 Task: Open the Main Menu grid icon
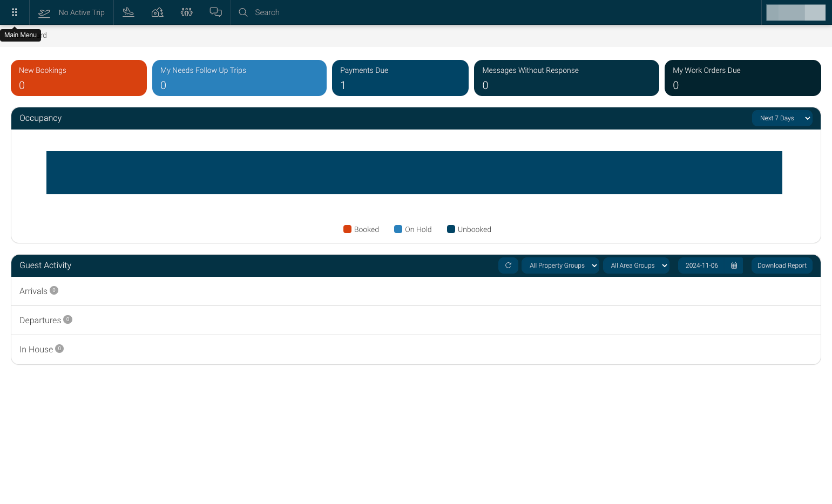click(15, 12)
